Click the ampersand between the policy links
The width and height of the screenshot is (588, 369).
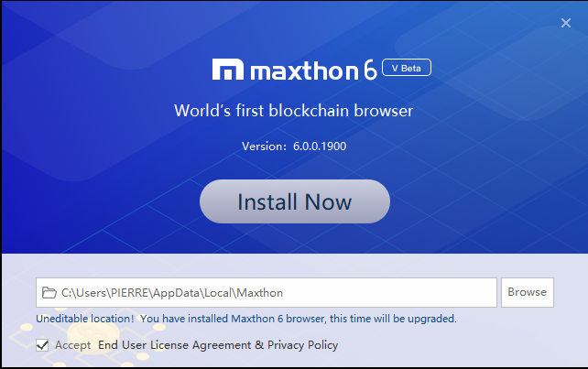pos(259,345)
